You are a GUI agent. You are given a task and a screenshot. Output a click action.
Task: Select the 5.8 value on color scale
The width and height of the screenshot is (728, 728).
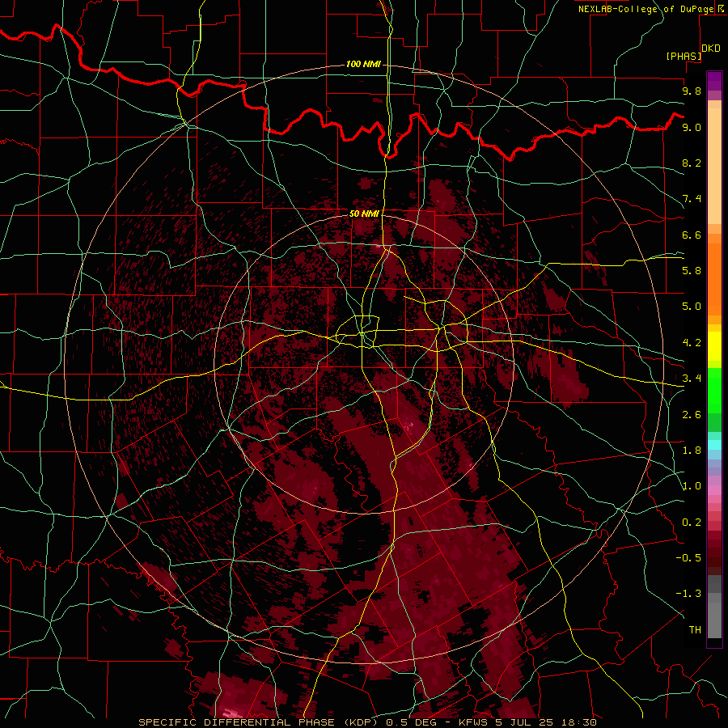click(692, 271)
